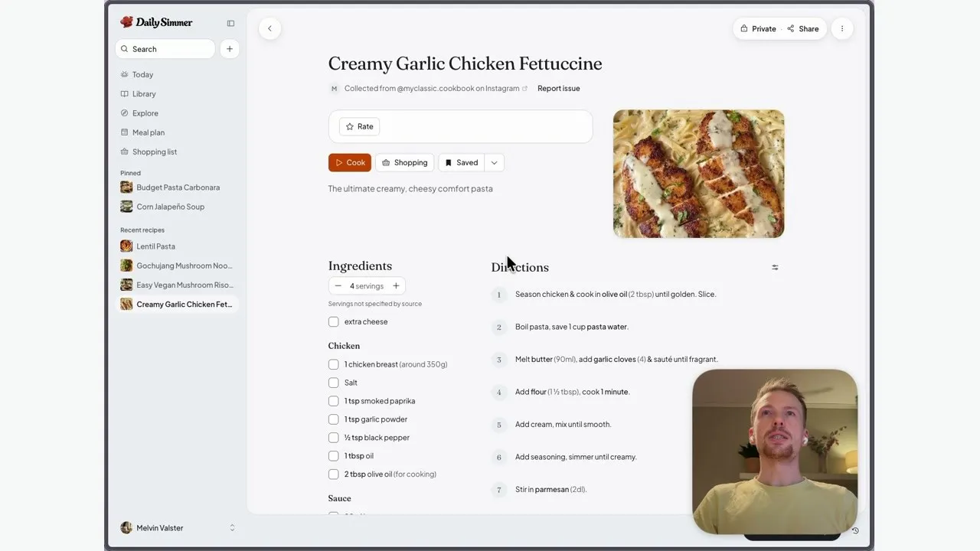Open the chicken fettuccine recipe photo
The height and width of the screenshot is (551, 980).
point(699,174)
